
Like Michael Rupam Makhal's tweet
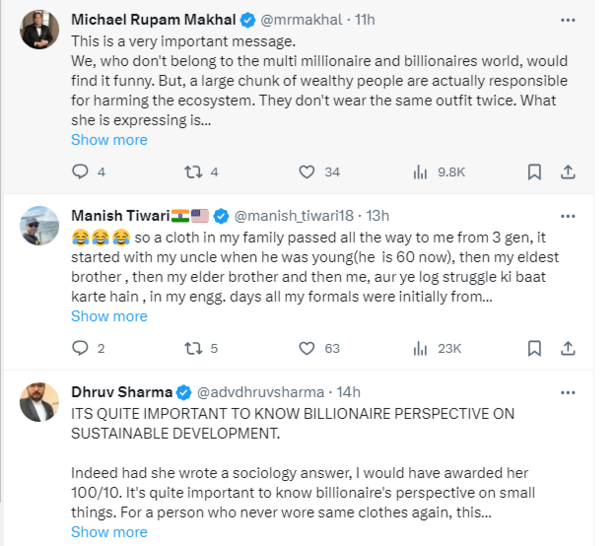pyautogui.click(x=306, y=172)
